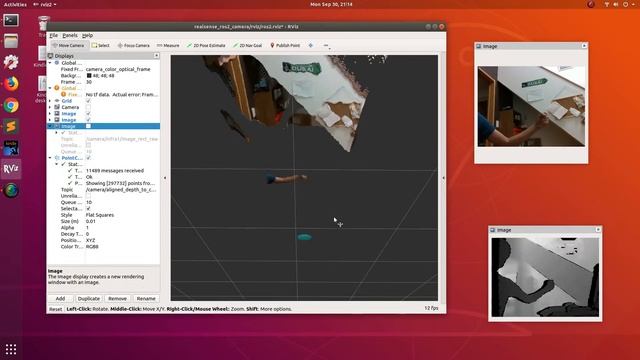
Task: Open the Help menu
Action: [87, 36]
